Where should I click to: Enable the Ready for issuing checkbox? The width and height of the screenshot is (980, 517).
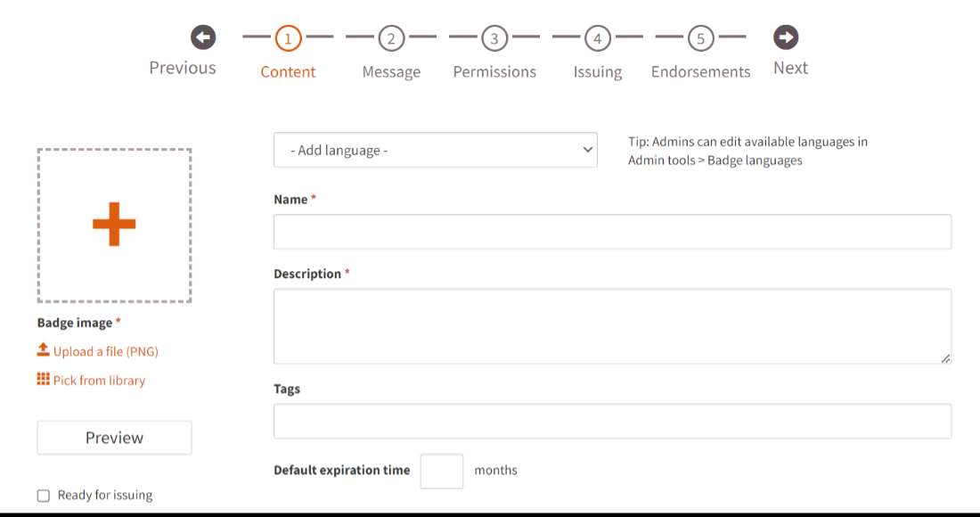[x=43, y=496]
